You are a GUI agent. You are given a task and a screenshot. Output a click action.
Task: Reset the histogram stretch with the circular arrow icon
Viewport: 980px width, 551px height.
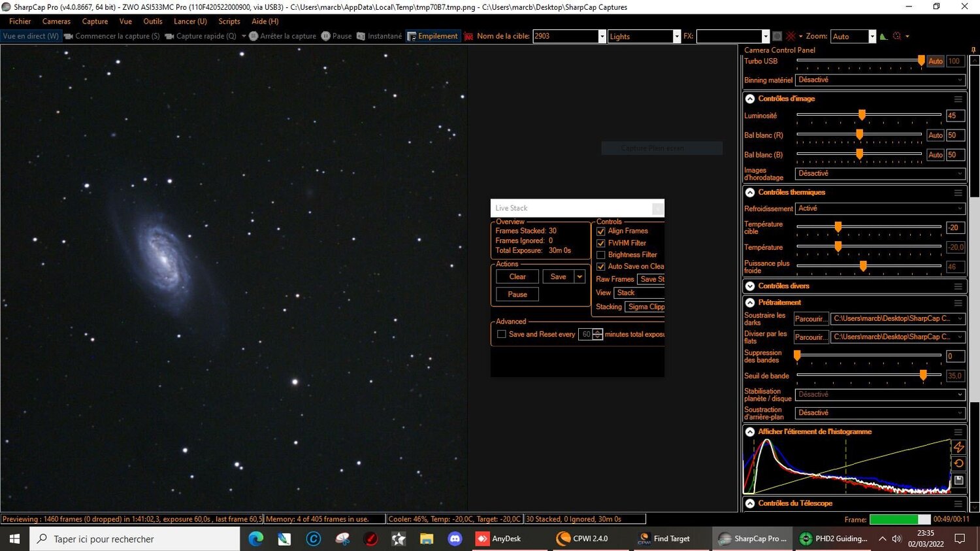[959, 463]
